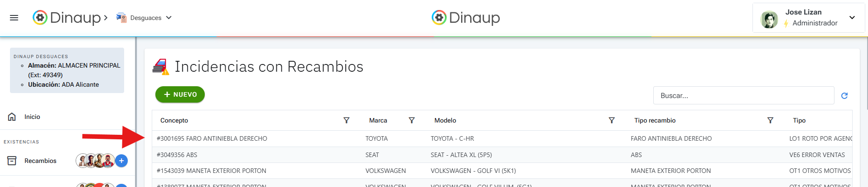Select the #1543039 MANETA EXTERIOR PORTON row
The width and height of the screenshot is (868, 187).
point(212,171)
